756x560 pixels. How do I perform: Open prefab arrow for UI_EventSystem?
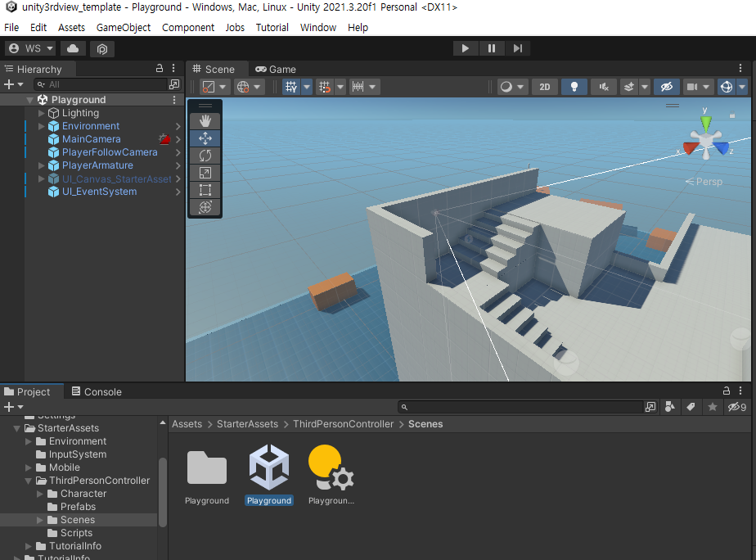point(178,192)
